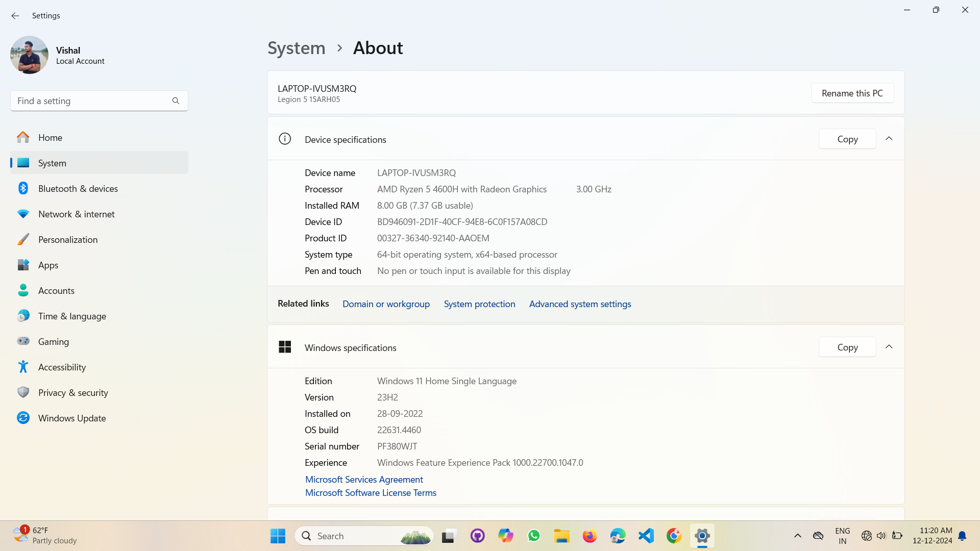Open Domain or workgroup link
This screenshot has height=551, width=980.
[x=386, y=304]
